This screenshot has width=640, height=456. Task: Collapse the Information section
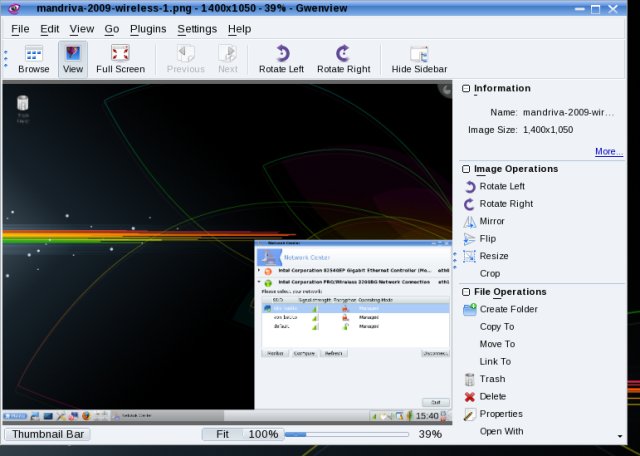point(466,89)
